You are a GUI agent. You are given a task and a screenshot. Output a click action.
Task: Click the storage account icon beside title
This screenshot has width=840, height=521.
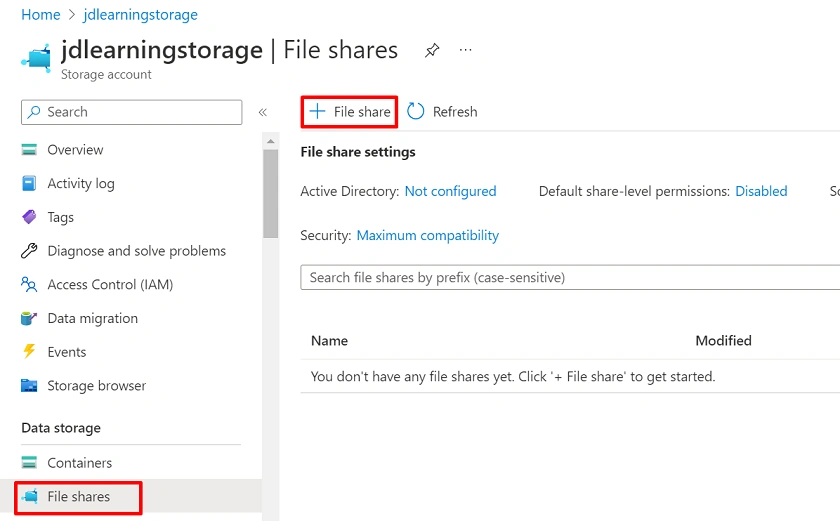click(36, 58)
